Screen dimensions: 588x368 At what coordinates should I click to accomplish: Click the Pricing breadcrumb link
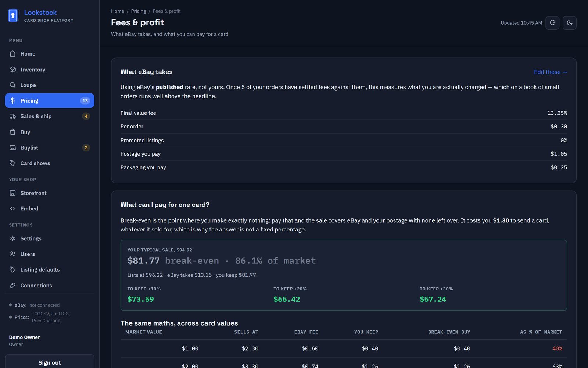139,11
